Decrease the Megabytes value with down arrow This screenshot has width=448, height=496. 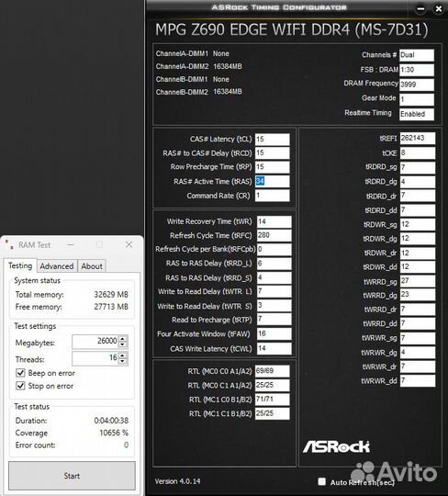coord(123,344)
